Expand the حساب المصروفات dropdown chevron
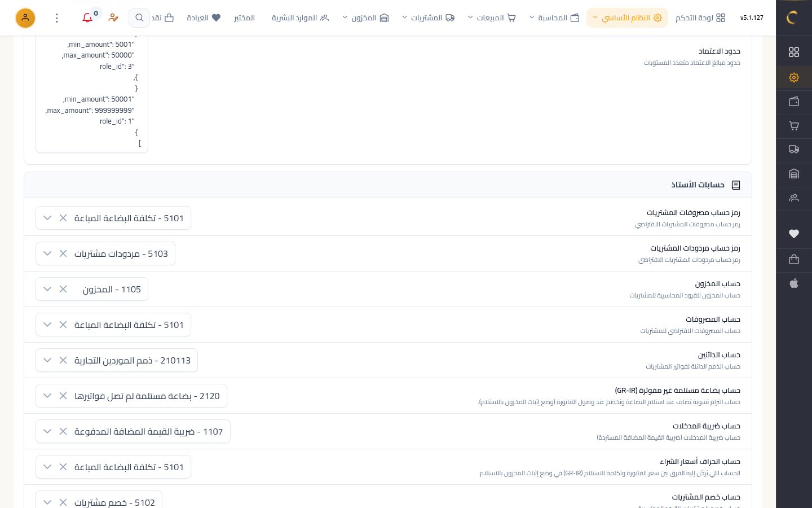Image resolution: width=812 pixels, height=508 pixels. click(47, 325)
